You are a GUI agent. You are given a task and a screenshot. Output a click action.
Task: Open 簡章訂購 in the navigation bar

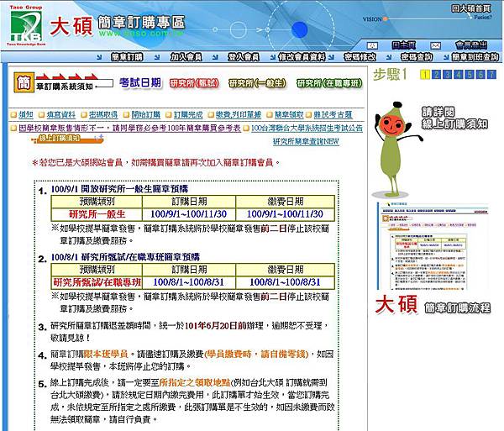tap(127, 57)
